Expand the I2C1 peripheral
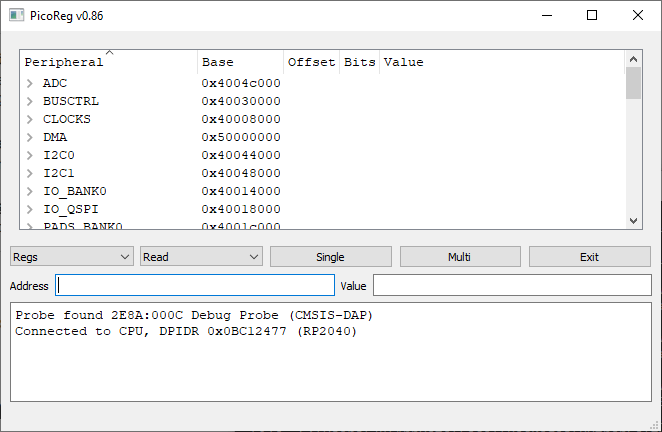The height and width of the screenshot is (432, 662). tap(30, 173)
